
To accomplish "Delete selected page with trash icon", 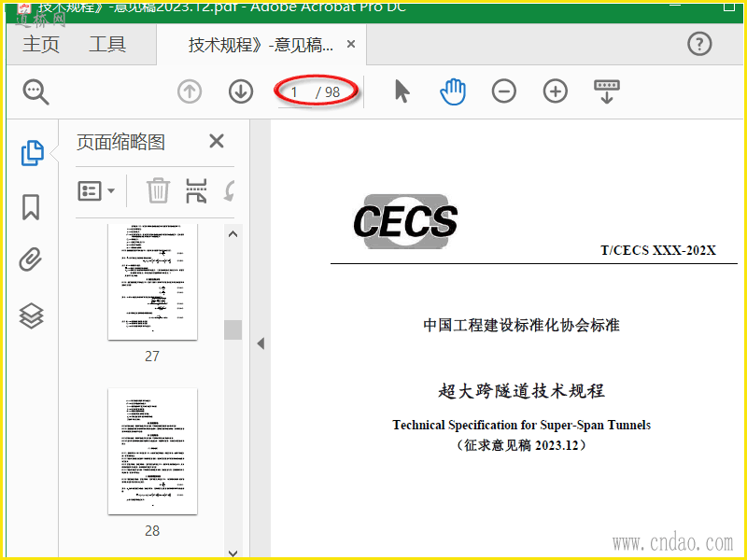I will 158,190.
